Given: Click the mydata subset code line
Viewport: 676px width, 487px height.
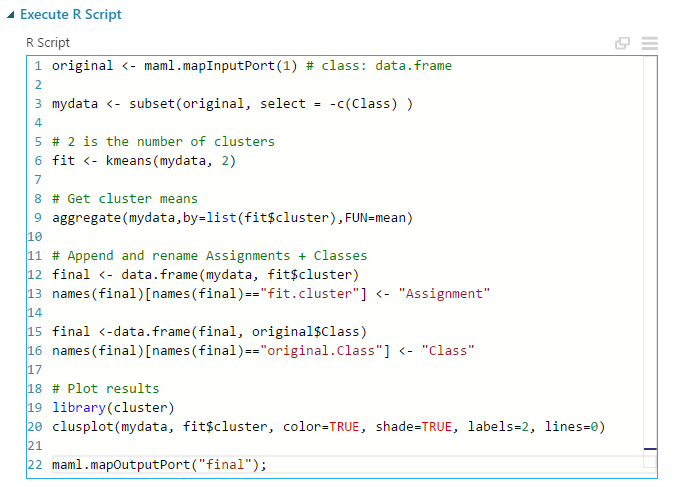Looking at the screenshot, I should click(232, 104).
